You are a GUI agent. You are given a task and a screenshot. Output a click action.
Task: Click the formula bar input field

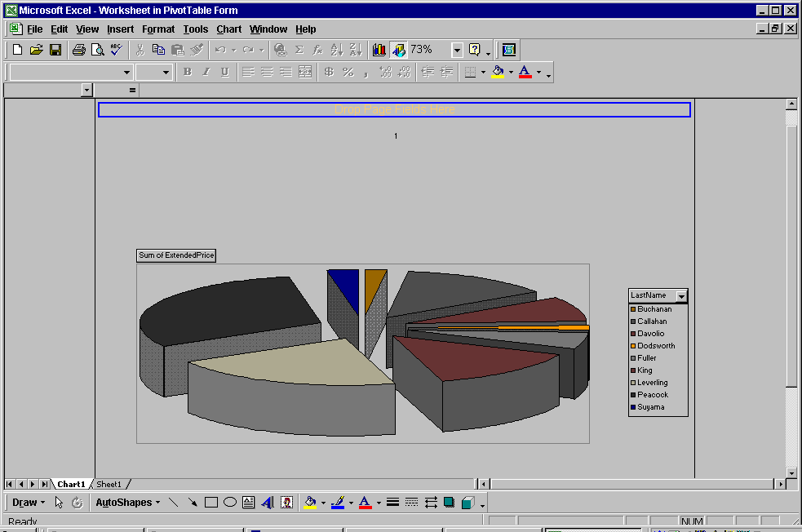tap(468, 91)
